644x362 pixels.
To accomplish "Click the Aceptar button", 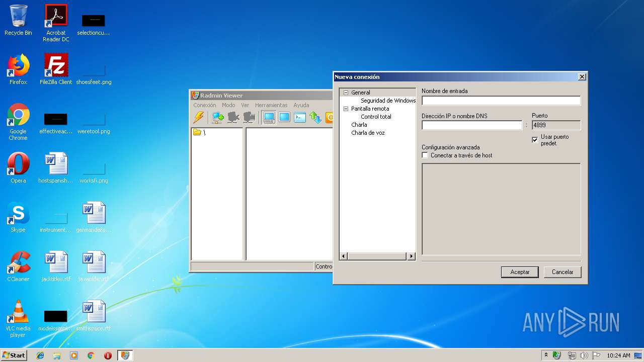I will pos(520,272).
